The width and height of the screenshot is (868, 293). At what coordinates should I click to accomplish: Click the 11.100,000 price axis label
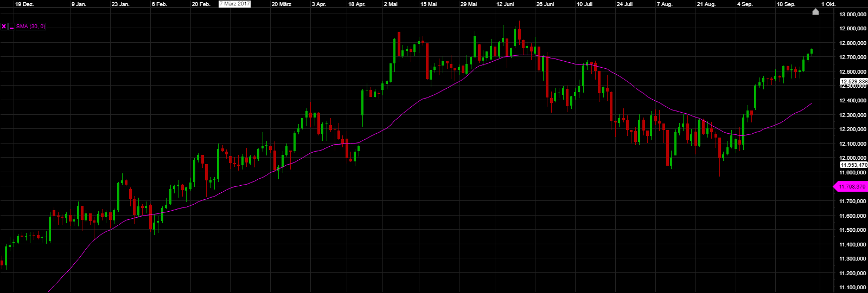pos(852,288)
